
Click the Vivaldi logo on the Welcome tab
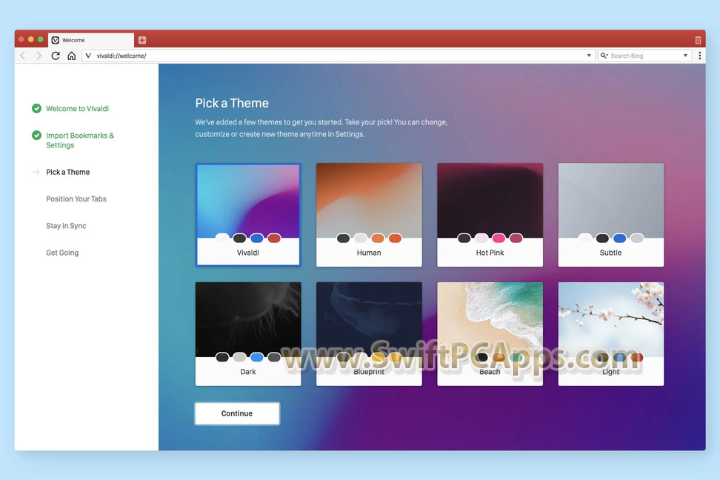tap(56, 40)
